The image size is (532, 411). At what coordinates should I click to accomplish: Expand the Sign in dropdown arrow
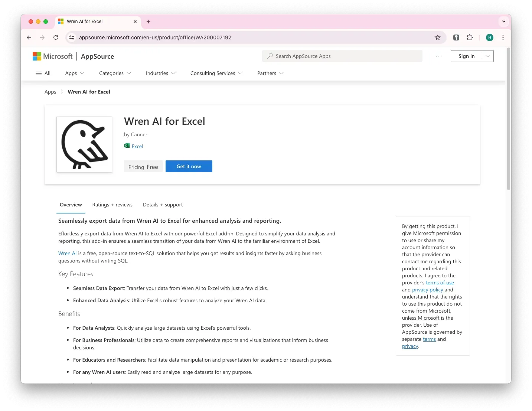[x=488, y=56]
